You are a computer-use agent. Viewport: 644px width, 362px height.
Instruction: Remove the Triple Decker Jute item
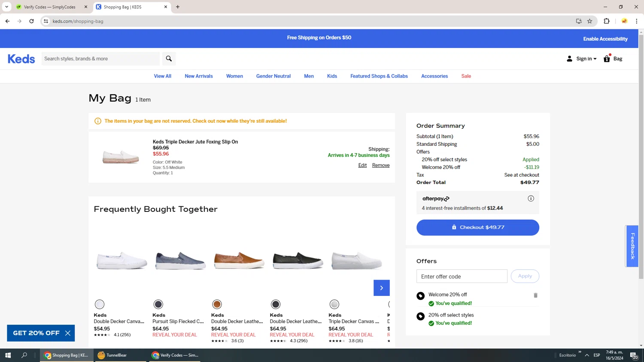point(381,165)
